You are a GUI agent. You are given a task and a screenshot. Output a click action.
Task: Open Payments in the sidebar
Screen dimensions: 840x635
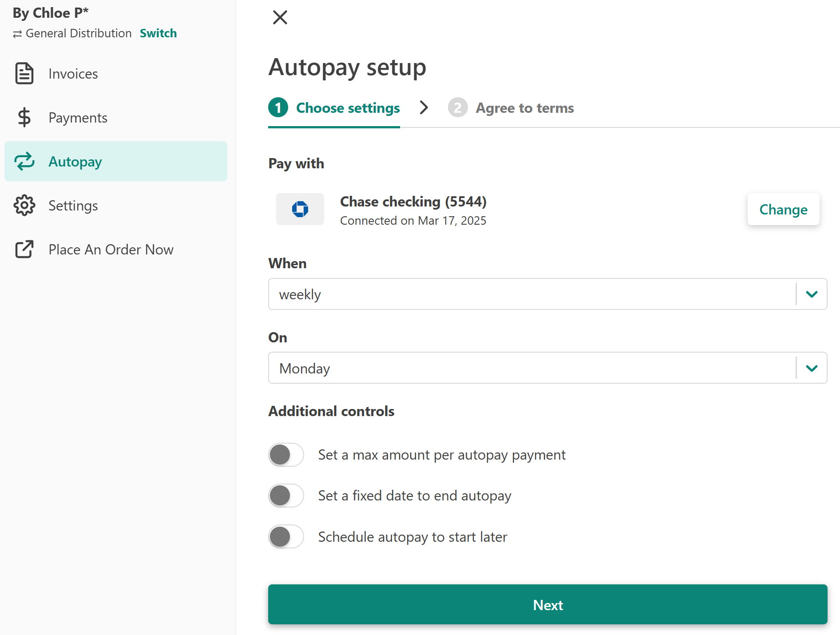click(x=115, y=118)
